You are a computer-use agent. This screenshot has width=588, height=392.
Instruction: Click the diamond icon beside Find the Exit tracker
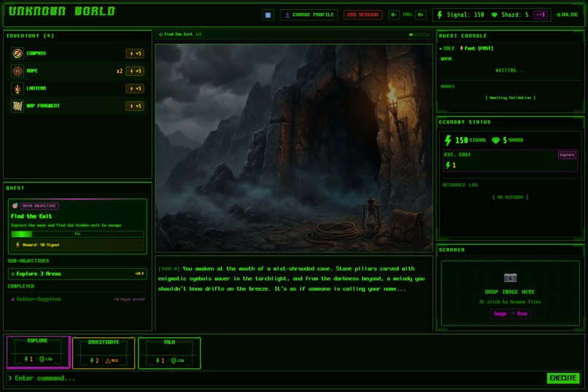[161, 34]
